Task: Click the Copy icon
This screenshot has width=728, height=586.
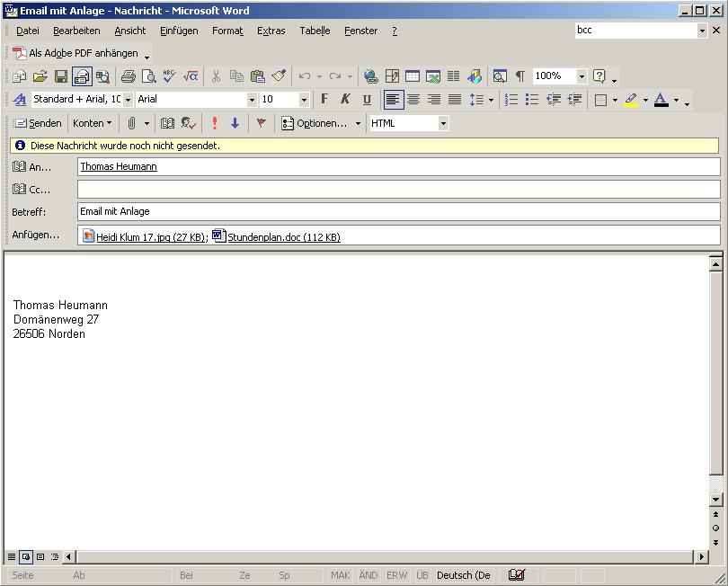Action: 236,76
